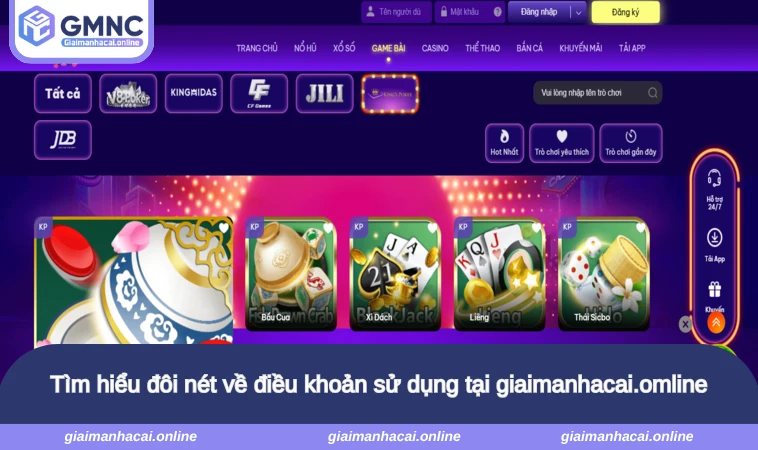Toggle favorite heart on Bầu Cua game
This screenshot has height=450, width=758.
(328, 227)
